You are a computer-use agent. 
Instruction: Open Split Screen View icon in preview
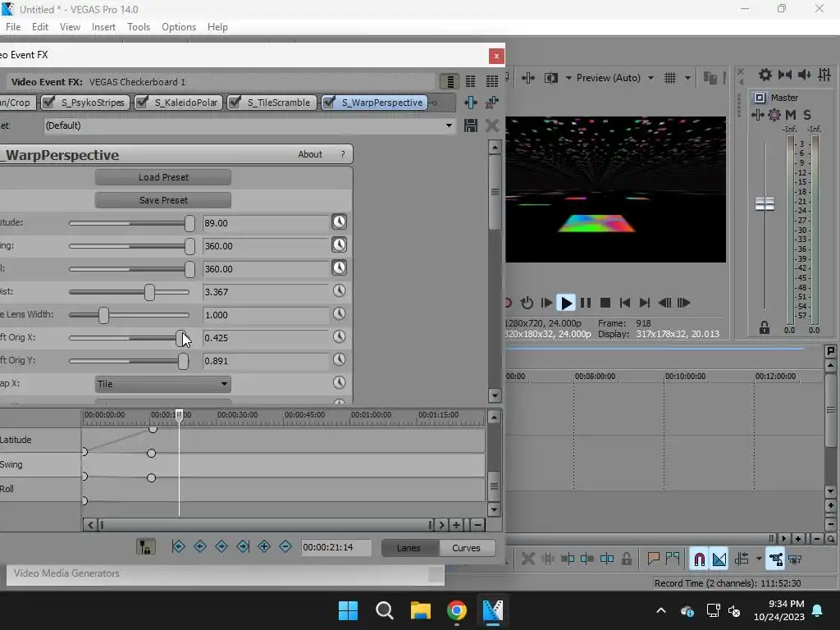550,78
